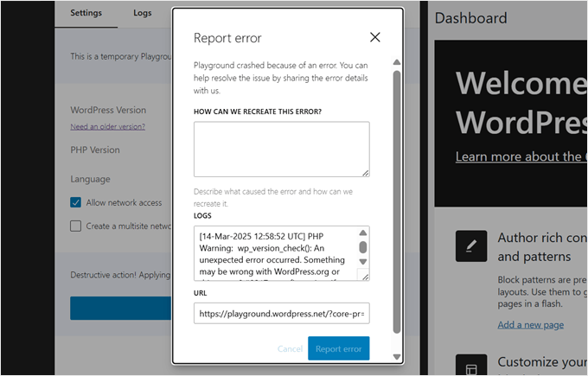
Task: Click the recreate-error textbox resize handle
Action: tap(365, 173)
